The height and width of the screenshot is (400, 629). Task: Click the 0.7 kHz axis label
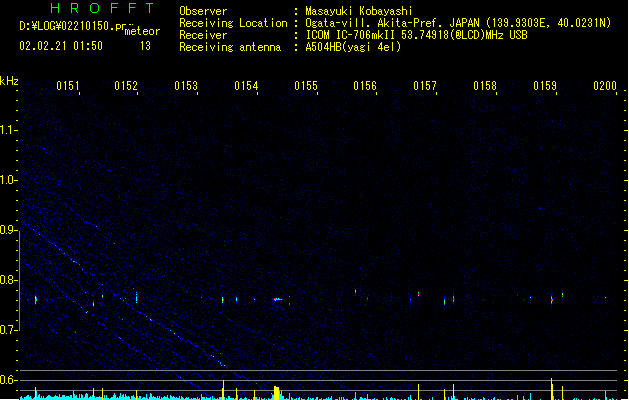point(8,330)
